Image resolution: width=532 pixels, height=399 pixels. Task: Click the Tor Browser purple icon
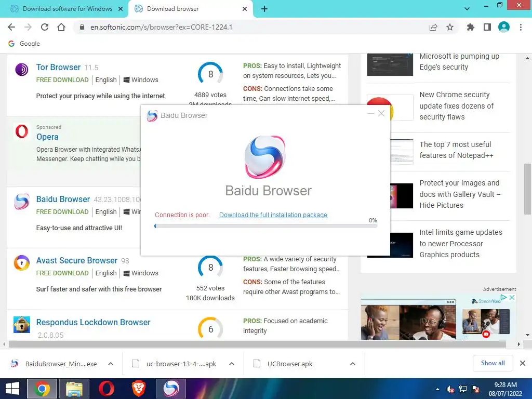pyautogui.click(x=22, y=70)
